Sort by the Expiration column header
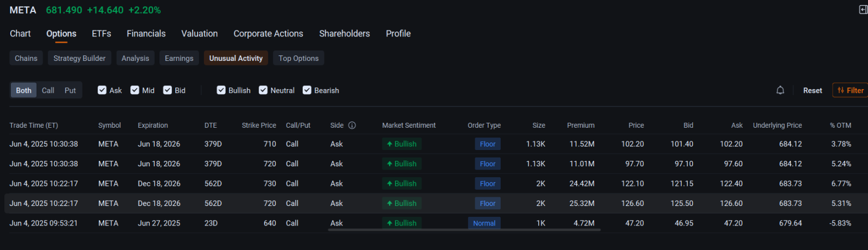 click(x=153, y=125)
